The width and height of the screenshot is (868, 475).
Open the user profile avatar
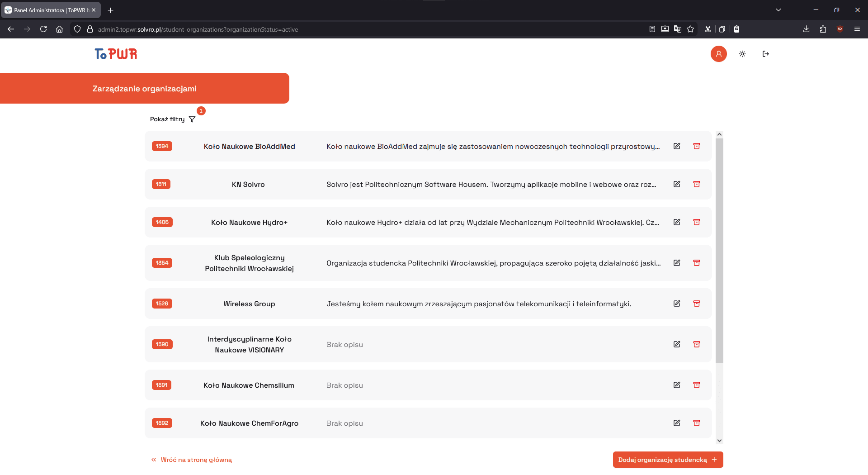pyautogui.click(x=719, y=54)
